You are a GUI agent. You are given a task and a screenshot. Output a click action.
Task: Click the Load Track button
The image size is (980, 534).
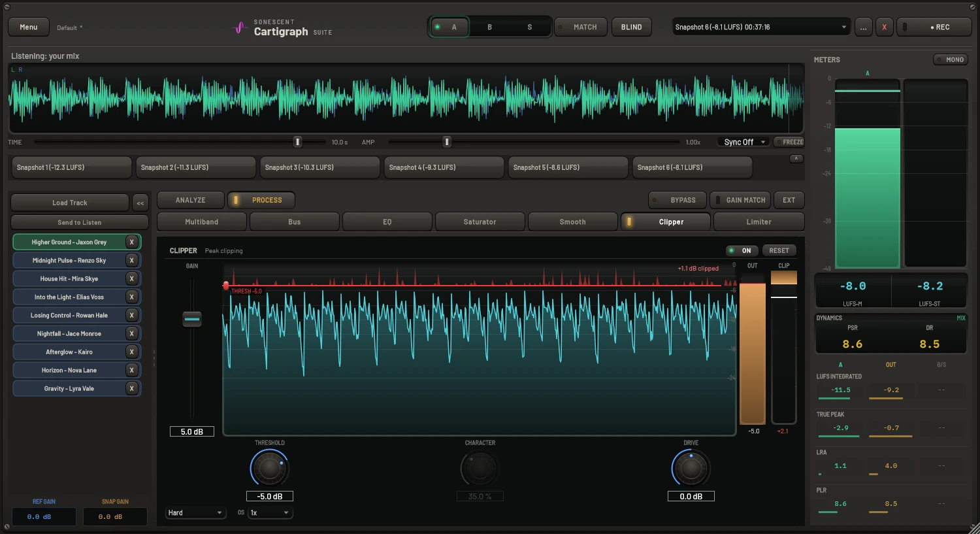[70, 203]
